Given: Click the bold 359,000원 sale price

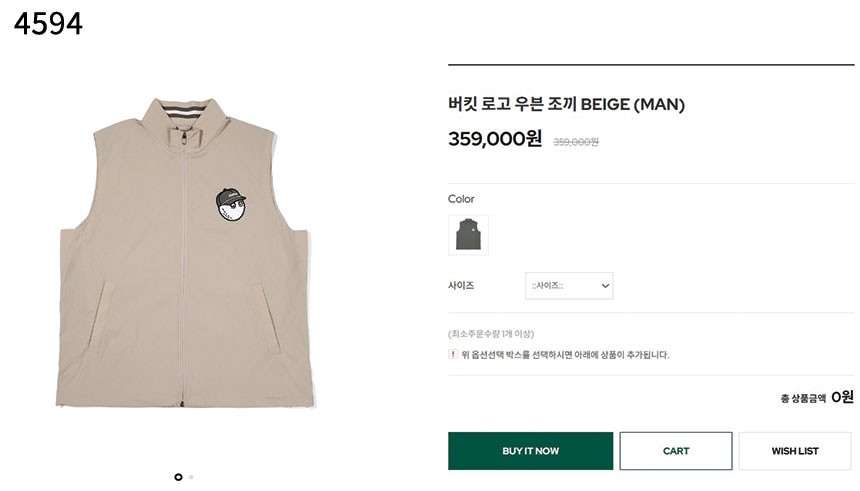Looking at the screenshot, I should 495,139.
